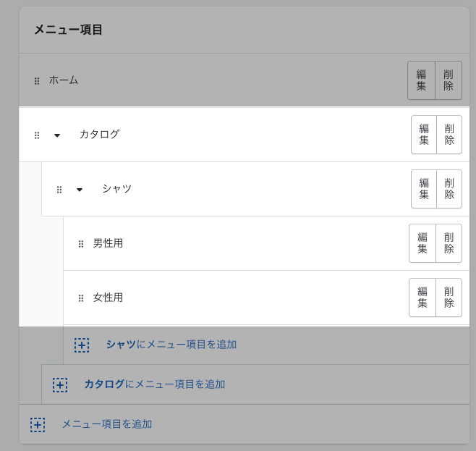Collapse the カタログ menu item
Viewport: 476px width, 451px height.
57,135
